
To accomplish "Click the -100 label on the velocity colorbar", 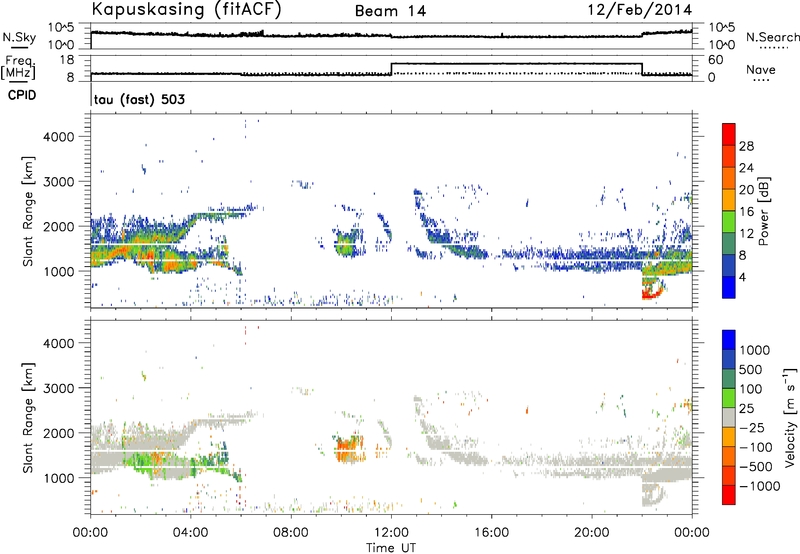I will pos(756,447).
